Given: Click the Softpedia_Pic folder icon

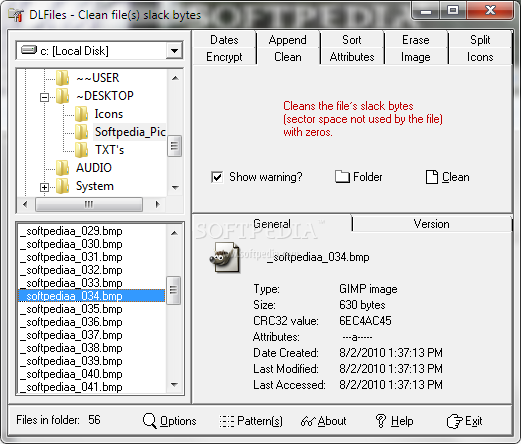Looking at the screenshot, I should (x=81, y=132).
